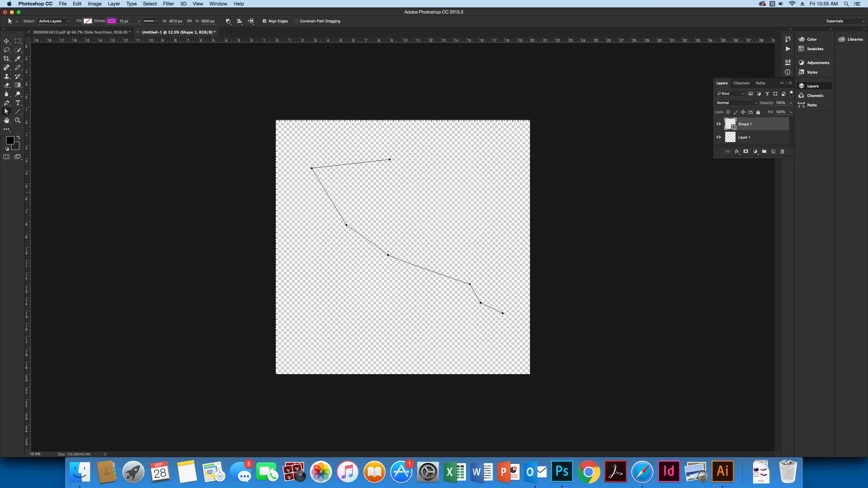Select the Pen tool
The image size is (868, 488).
6,103
